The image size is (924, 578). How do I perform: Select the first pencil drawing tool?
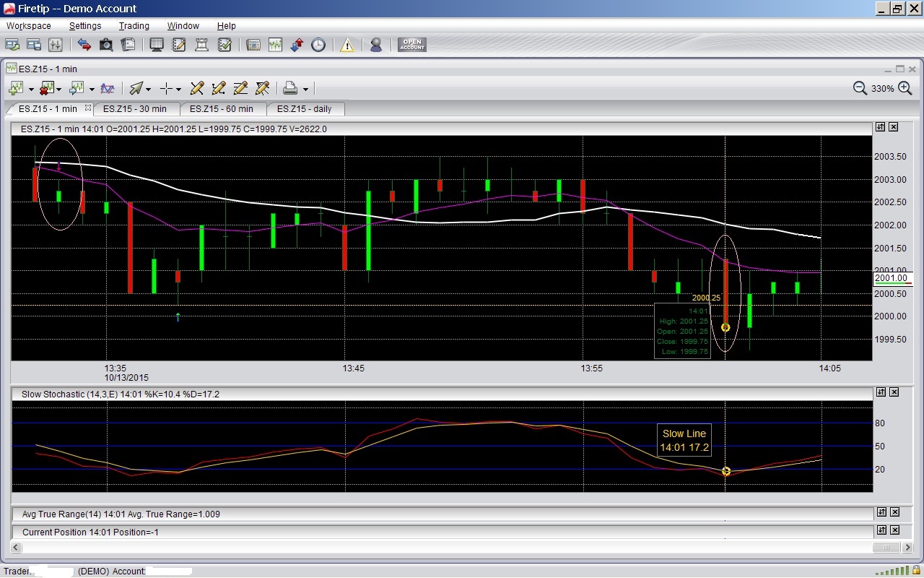click(x=196, y=88)
